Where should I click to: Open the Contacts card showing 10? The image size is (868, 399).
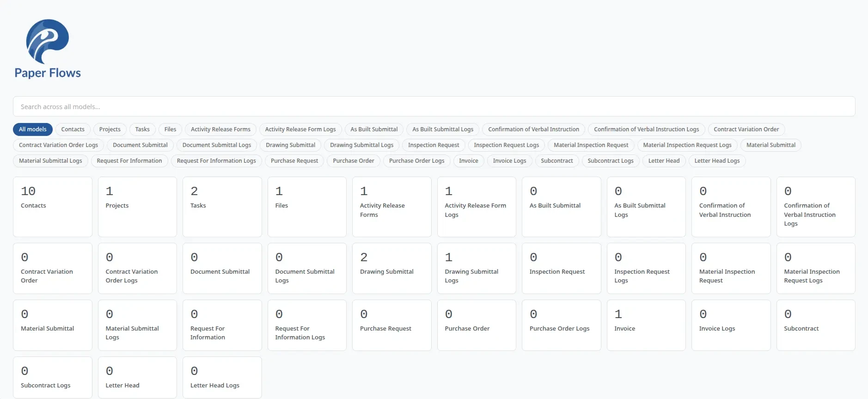(53, 207)
